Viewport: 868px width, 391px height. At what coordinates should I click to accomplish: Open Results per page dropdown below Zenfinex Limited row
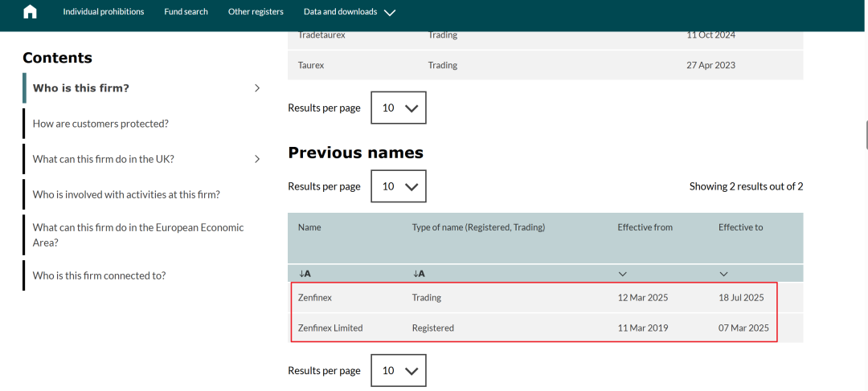coord(399,370)
